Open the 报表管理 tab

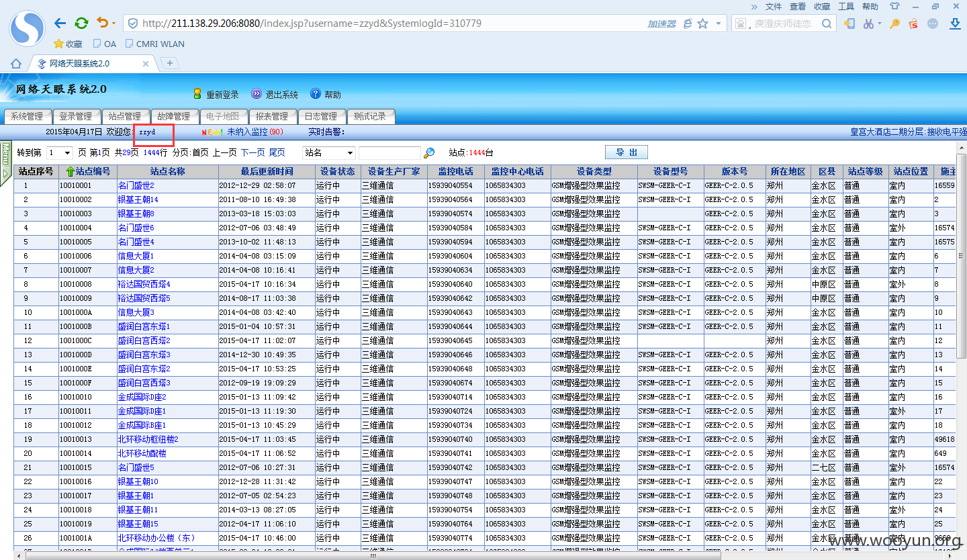coord(272,116)
